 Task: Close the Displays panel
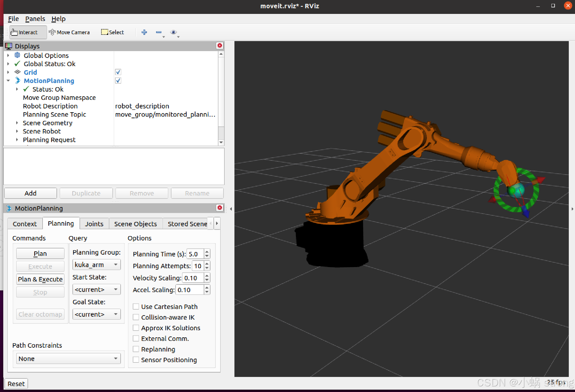coord(220,45)
